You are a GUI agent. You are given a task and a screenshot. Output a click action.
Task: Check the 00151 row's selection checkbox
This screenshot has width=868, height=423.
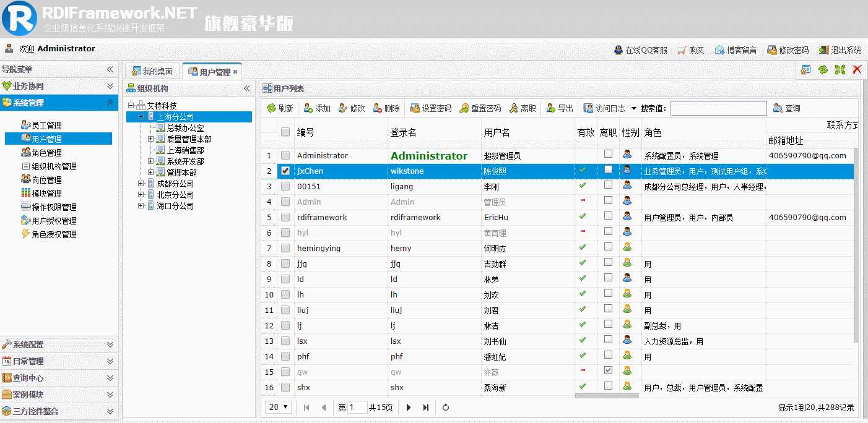click(x=285, y=186)
